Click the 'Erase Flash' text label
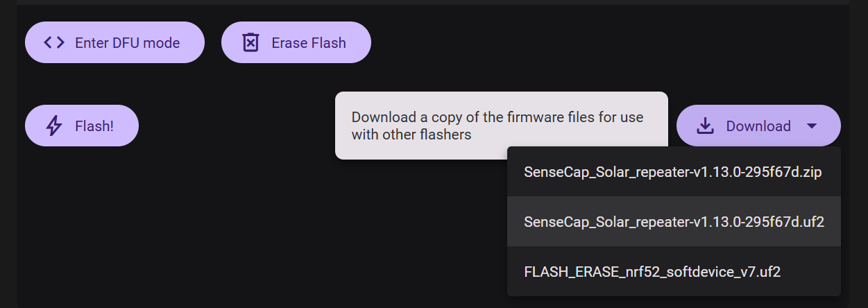The height and width of the screenshot is (308, 868). (308, 42)
